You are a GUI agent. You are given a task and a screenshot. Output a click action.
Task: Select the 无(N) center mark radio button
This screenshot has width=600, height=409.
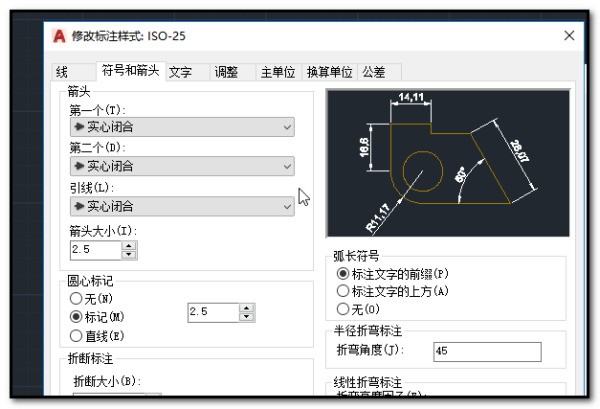(76, 298)
